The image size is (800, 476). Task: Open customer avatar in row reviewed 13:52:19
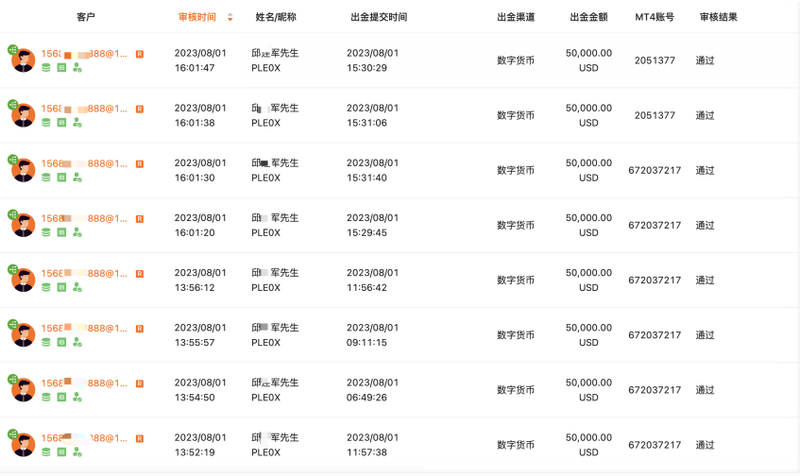[x=23, y=445]
